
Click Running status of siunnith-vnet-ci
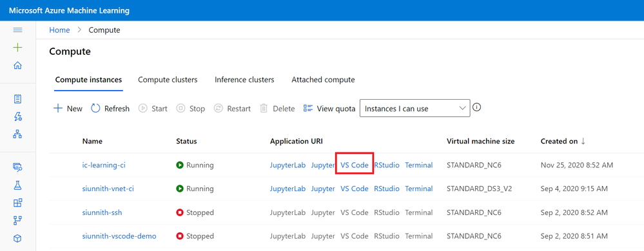click(195, 189)
